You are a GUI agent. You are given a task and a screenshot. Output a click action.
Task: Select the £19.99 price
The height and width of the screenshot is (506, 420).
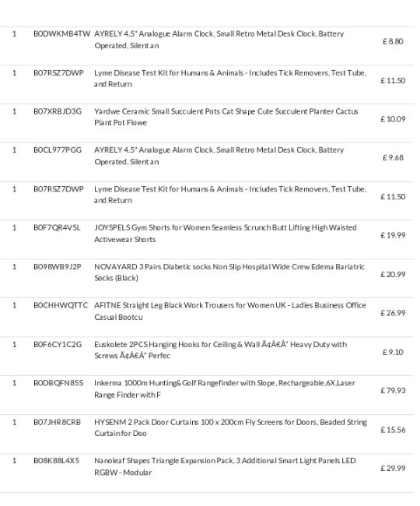pyautogui.click(x=393, y=235)
